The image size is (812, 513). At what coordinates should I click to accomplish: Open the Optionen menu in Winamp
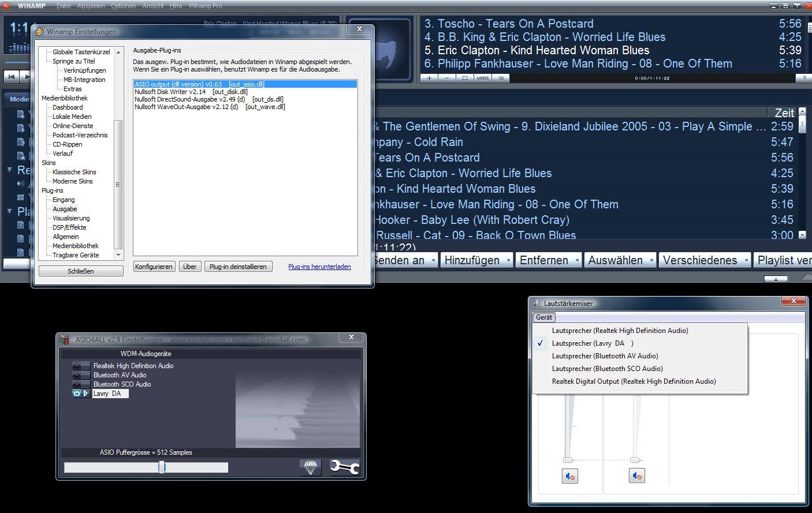(x=123, y=6)
